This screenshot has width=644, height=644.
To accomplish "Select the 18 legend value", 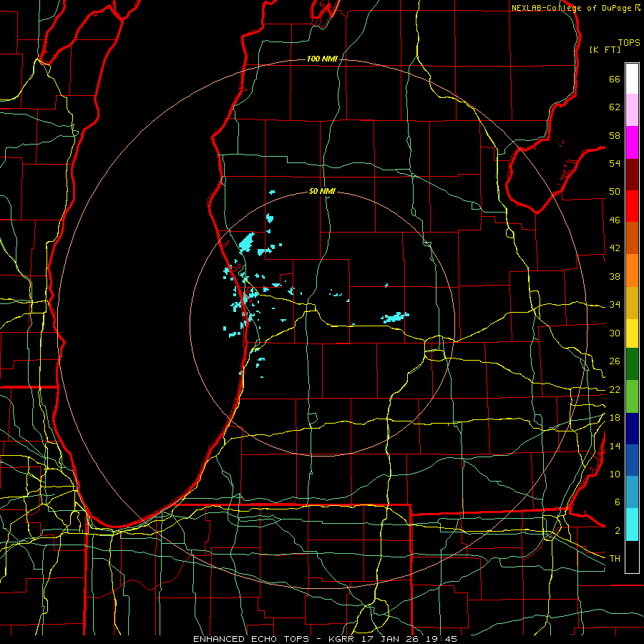I will click(x=615, y=418).
